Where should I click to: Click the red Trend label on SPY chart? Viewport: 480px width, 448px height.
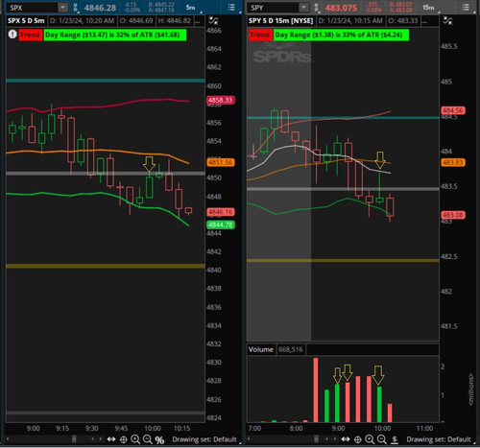(x=260, y=35)
